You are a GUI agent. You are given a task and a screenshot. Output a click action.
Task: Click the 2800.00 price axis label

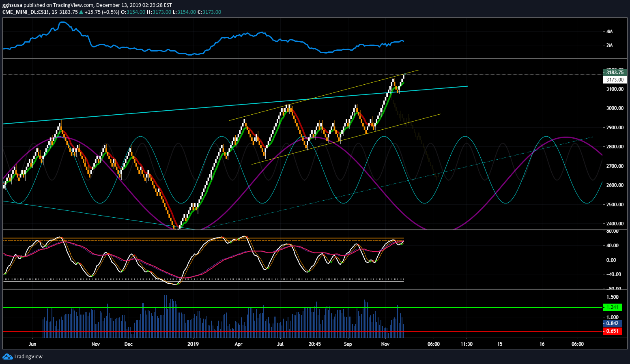pos(615,147)
